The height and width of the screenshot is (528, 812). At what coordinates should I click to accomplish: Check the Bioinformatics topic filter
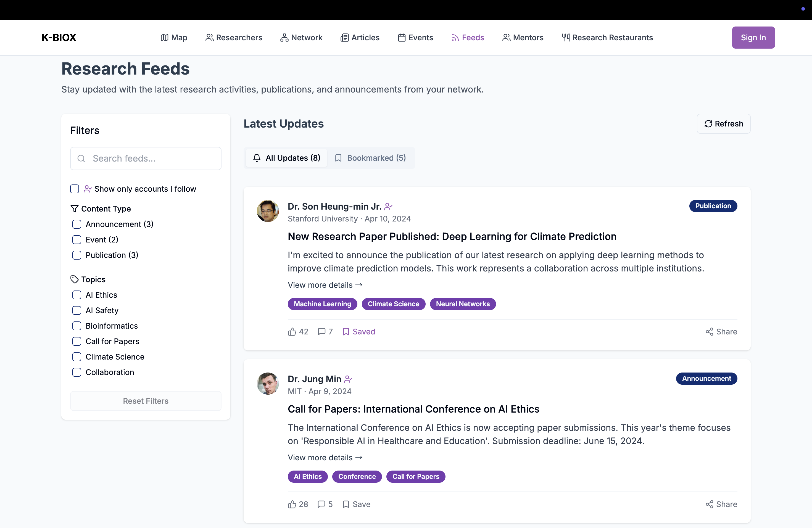[x=77, y=326]
